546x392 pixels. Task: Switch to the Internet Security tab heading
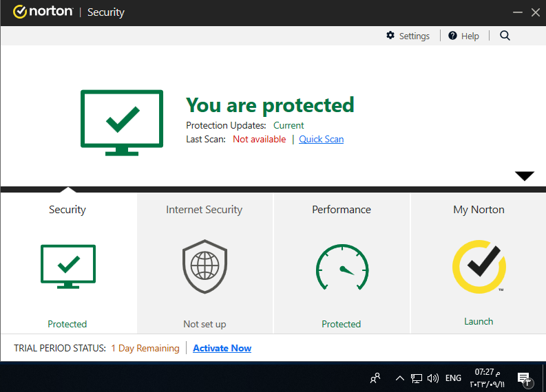point(204,210)
